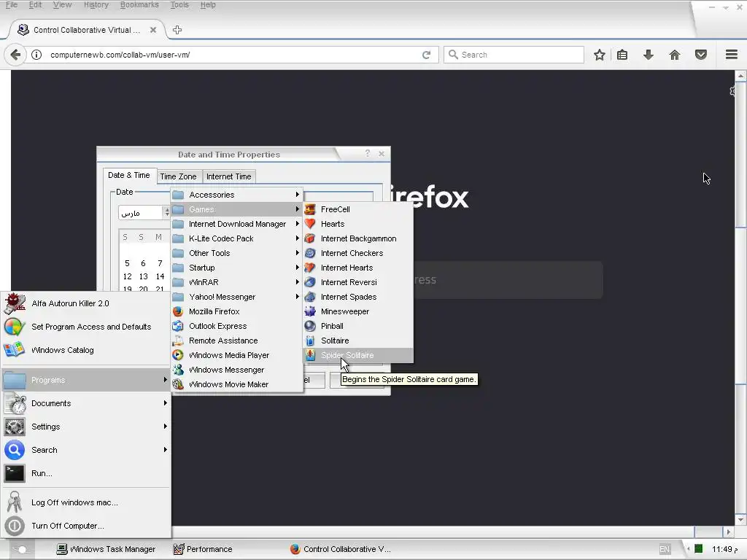Image resolution: width=747 pixels, height=560 pixels.
Task: Select the Date & Time tab
Action: point(129,175)
